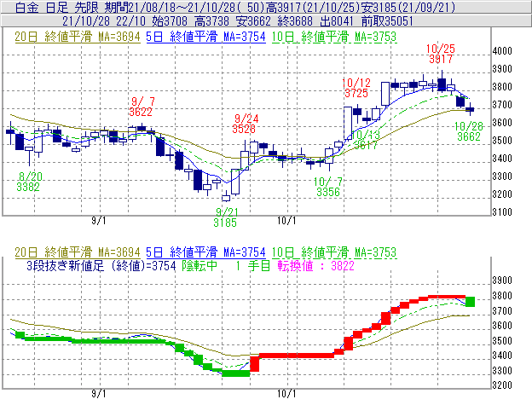Click the 3段抜き新値足 (終値)=3754 label
Viewport: 532px width, 405px height.
[x=101, y=266]
